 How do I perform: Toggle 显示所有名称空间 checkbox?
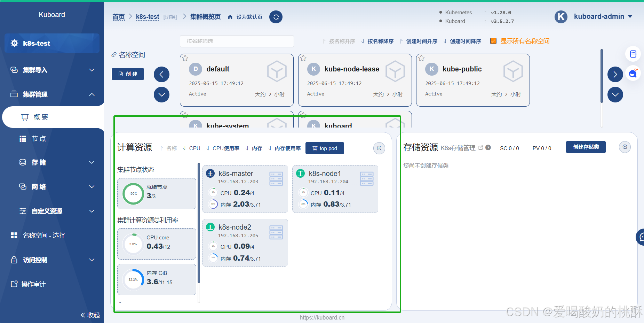click(x=493, y=41)
